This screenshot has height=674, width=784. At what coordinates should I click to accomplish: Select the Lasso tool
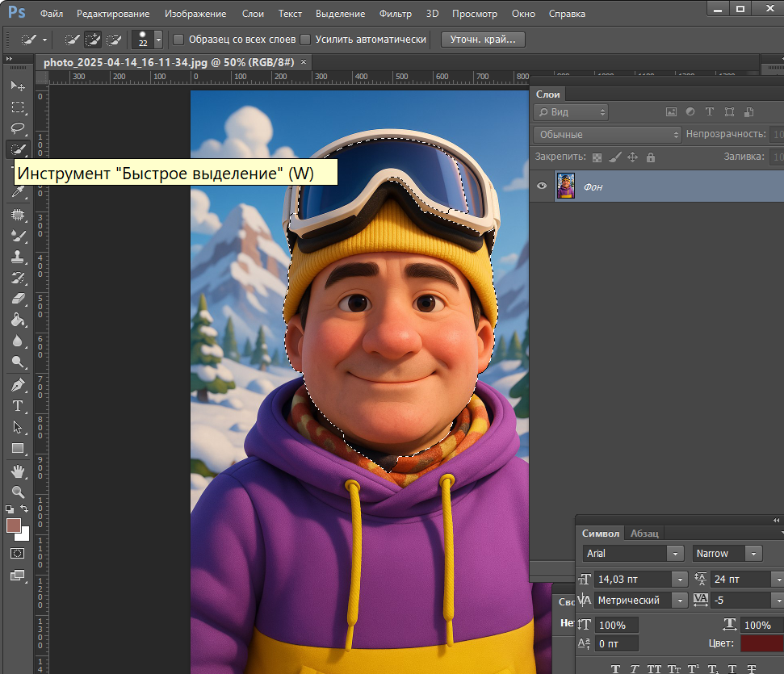[18, 128]
